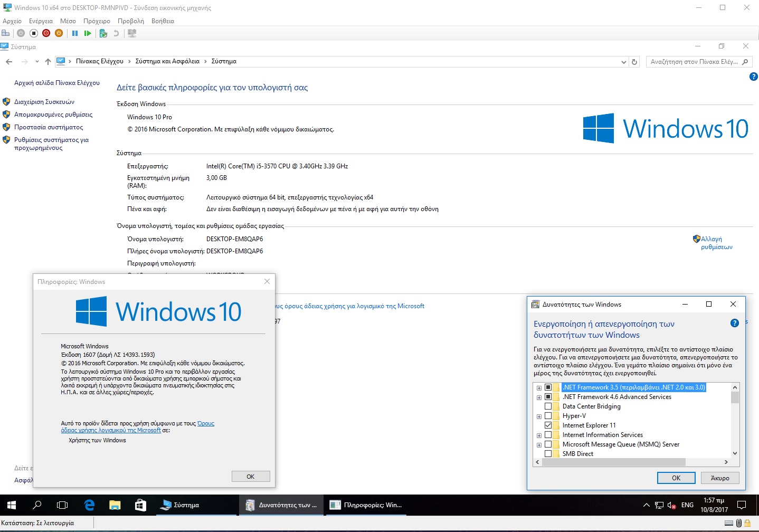
Task: Click the network icon in the system tray
Action: [659, 505]
